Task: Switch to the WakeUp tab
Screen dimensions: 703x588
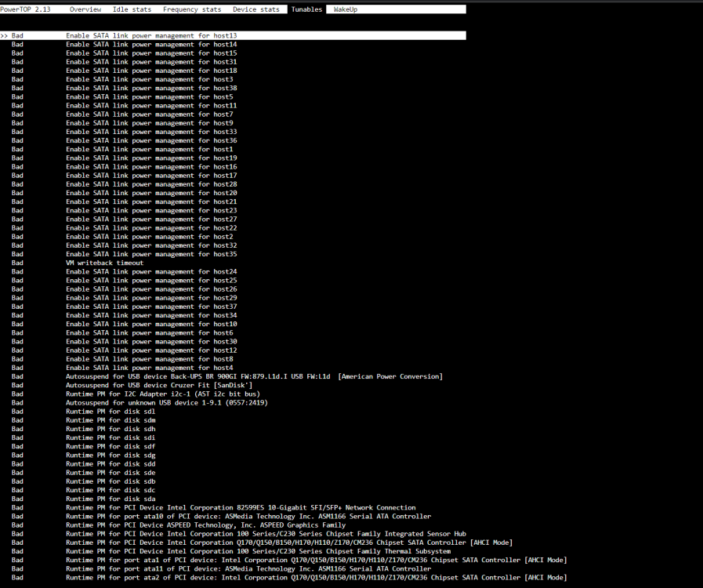Action: tap(346, 9)
